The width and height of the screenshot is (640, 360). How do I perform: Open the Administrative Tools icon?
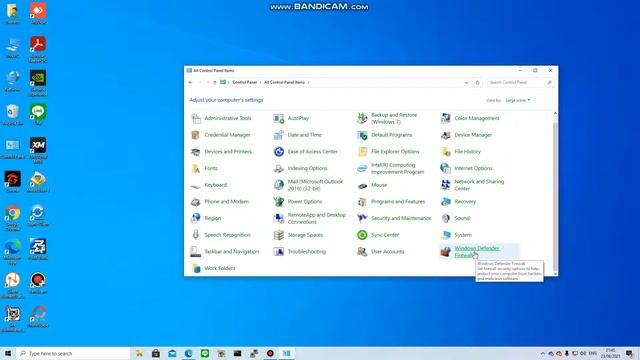[196, 118]
